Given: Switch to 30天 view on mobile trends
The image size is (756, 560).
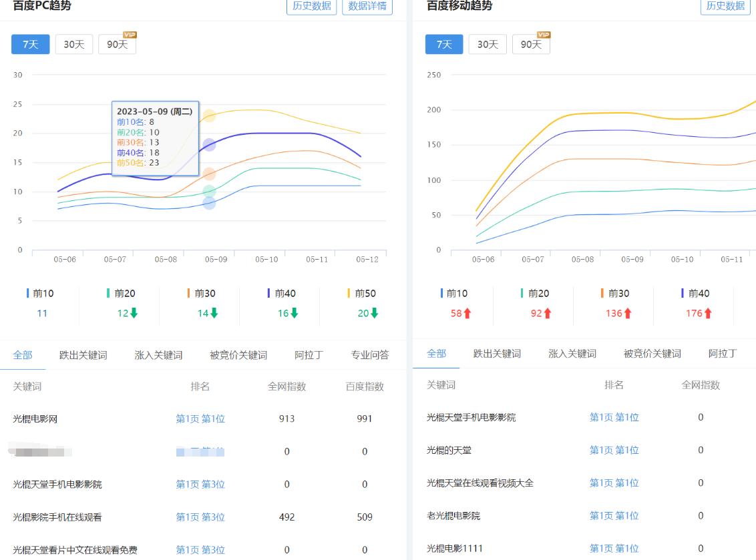Looking at the screenshot, I should point(486,44).
